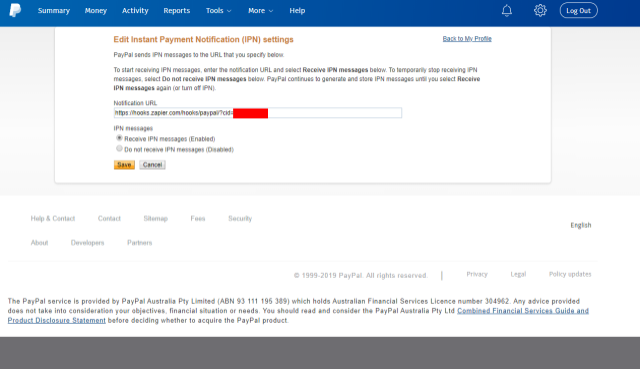Open the Legal footer link
Screen dimensions: 640x369
click(518, 274)
